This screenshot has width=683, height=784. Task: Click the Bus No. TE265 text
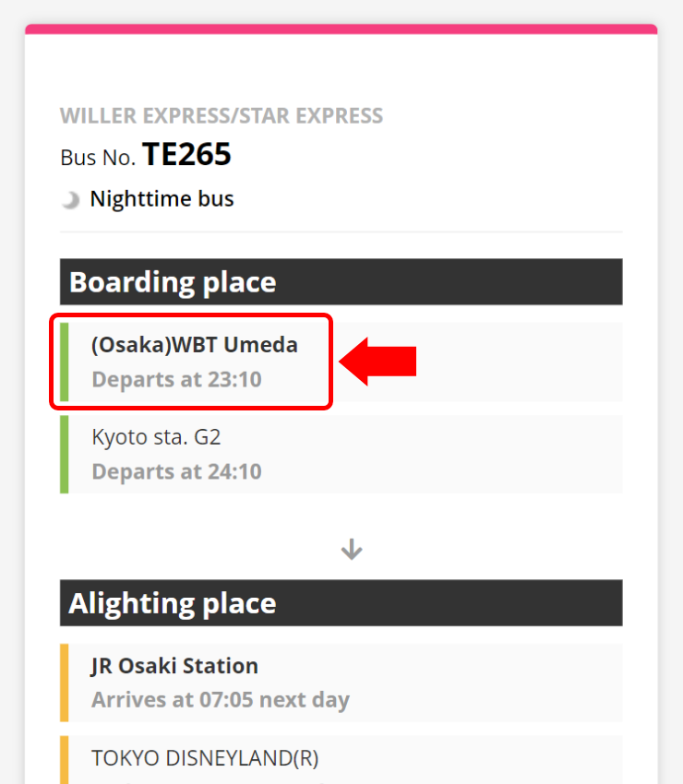(146, 155)
